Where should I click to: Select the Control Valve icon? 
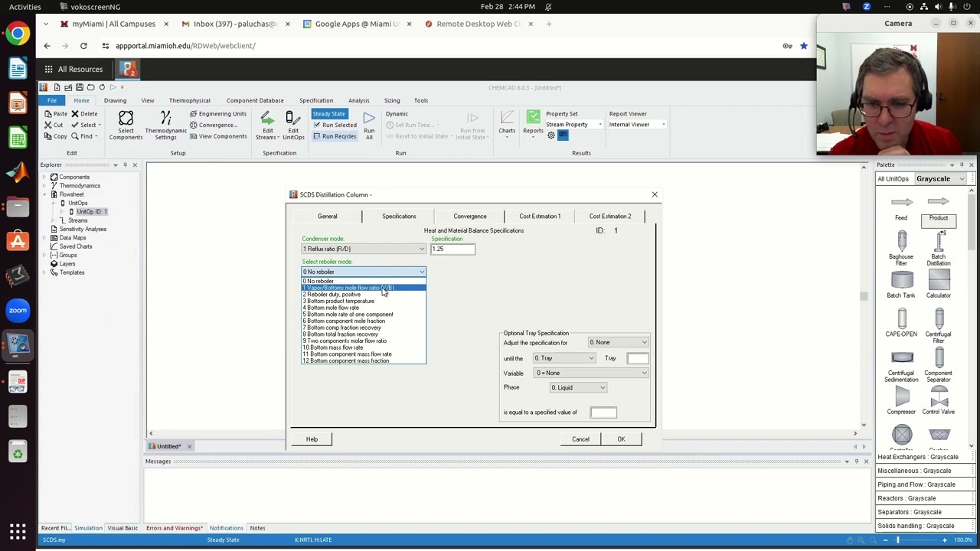coord(939,396)
